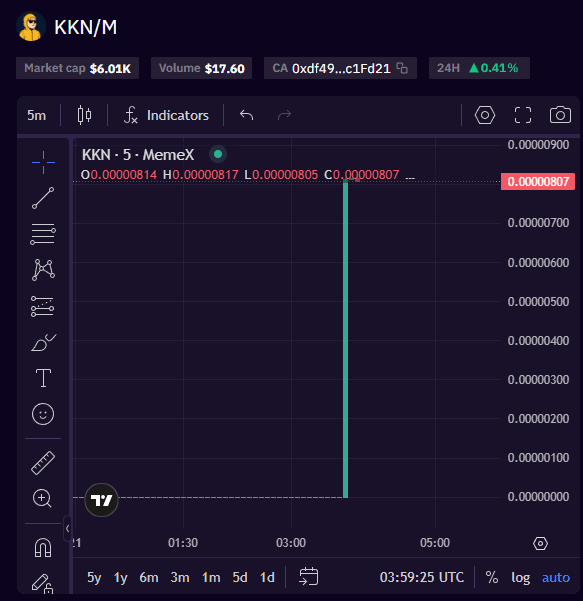This screenshot has width=583, height=601.
Task: Switch to the 1y time range
Action: point(120,577)
